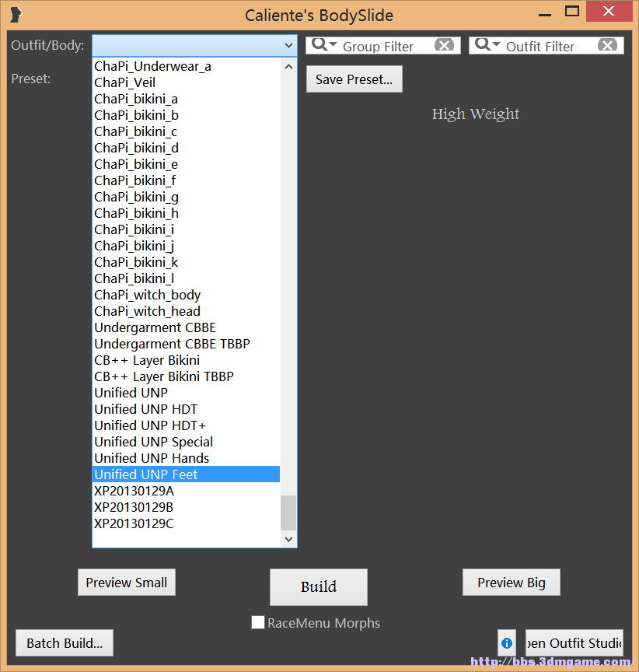Screen dimensions: 639x672
Task: Choose Unified UNP Hands from the list
Action: pyautogui.click(x=187, y=457)
